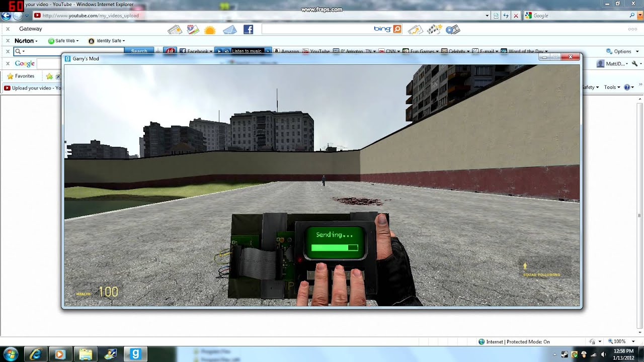Open the photos chart icon on Gateway toolbar

416,30
